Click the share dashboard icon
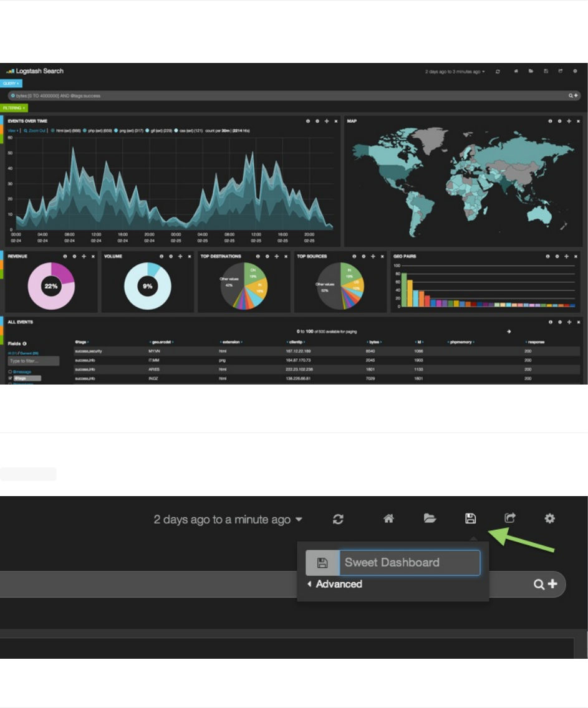Viewport: 588px width, 708px height. coord(510,518)
